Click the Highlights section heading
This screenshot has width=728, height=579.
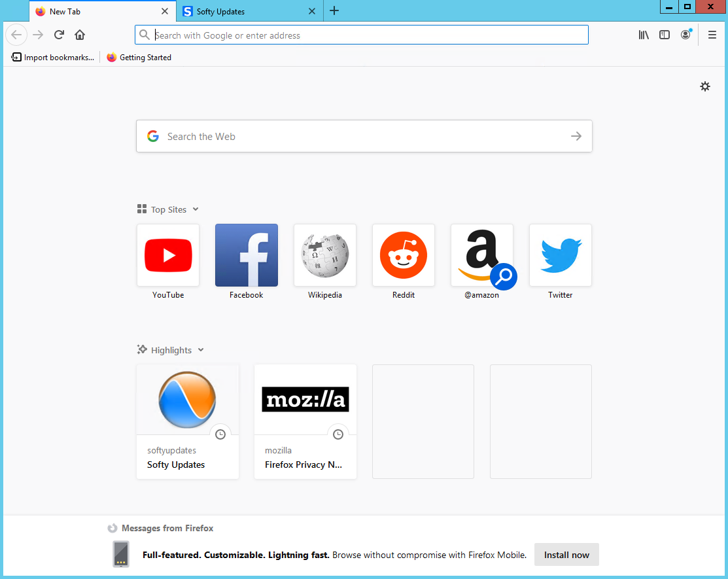click(x=171, y=350)
